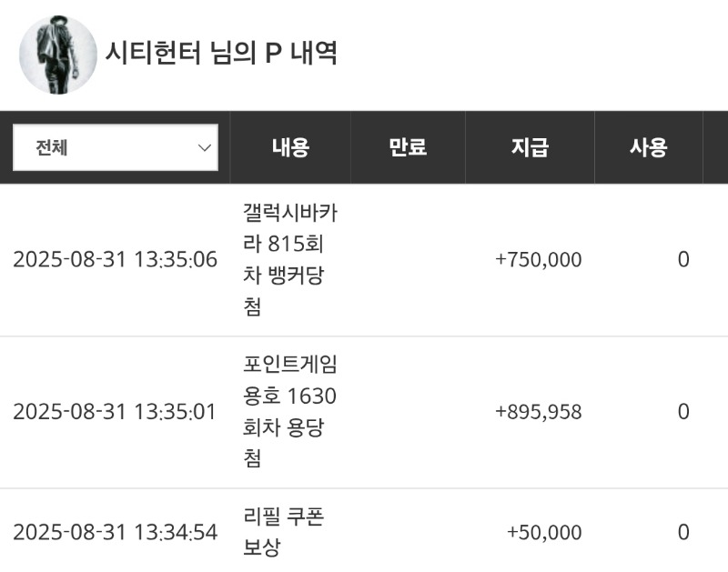The width and height of the screenshot is (728, 572).
Task: Click the timestamp 2025-08-31 13:35:01
Action: [115, 411]
